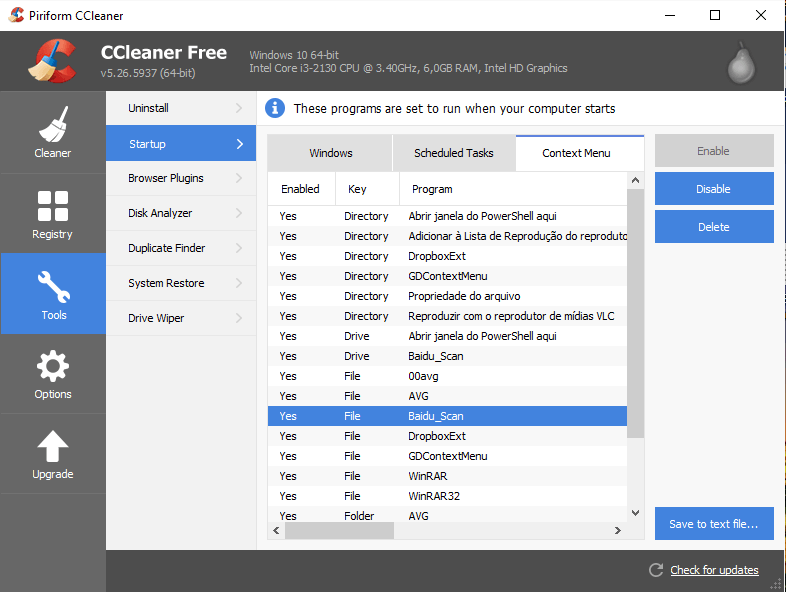Sort by the Key column header
This screenshot has height=592, width=786.
point(367,189)
